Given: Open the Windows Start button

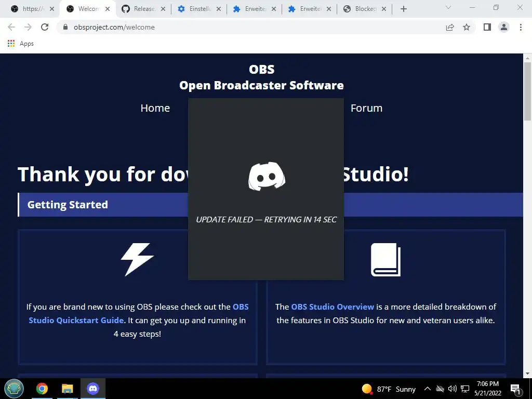Looking at the screenshot, I should click(x=14, y=389).
